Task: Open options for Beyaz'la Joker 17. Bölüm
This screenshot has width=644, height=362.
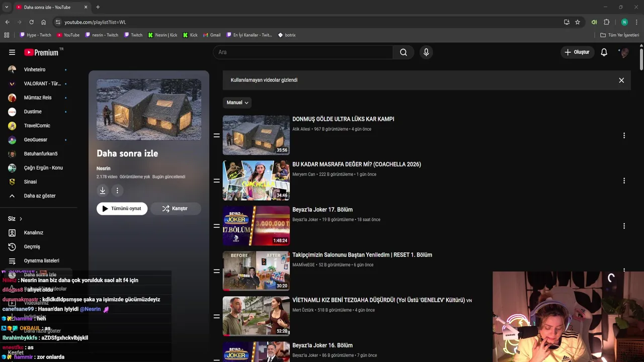Action: click(624, 226)
